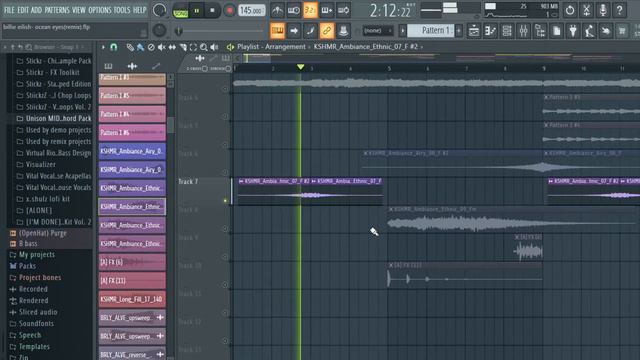Open the TOOLS menu
The height and width of the screenshot is (360, 640).
122,10
